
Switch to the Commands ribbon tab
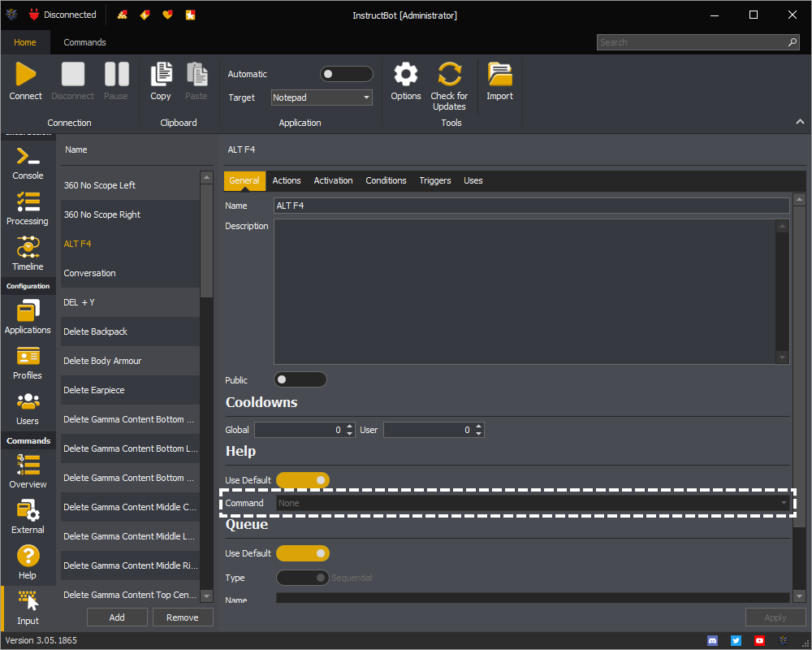[85, 42]
